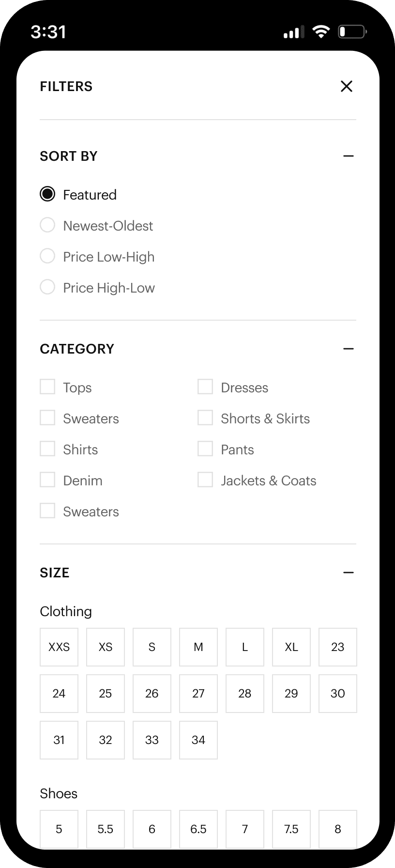395x868 pixels.
Task: Enable the Dresses category checkbox
Action: click(x=205, y=387)
